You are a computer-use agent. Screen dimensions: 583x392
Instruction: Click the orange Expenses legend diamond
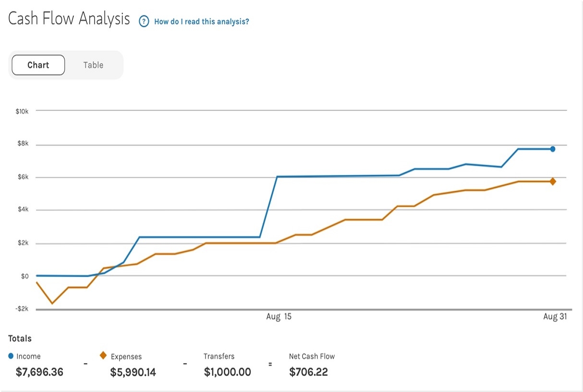pos(103,356)
